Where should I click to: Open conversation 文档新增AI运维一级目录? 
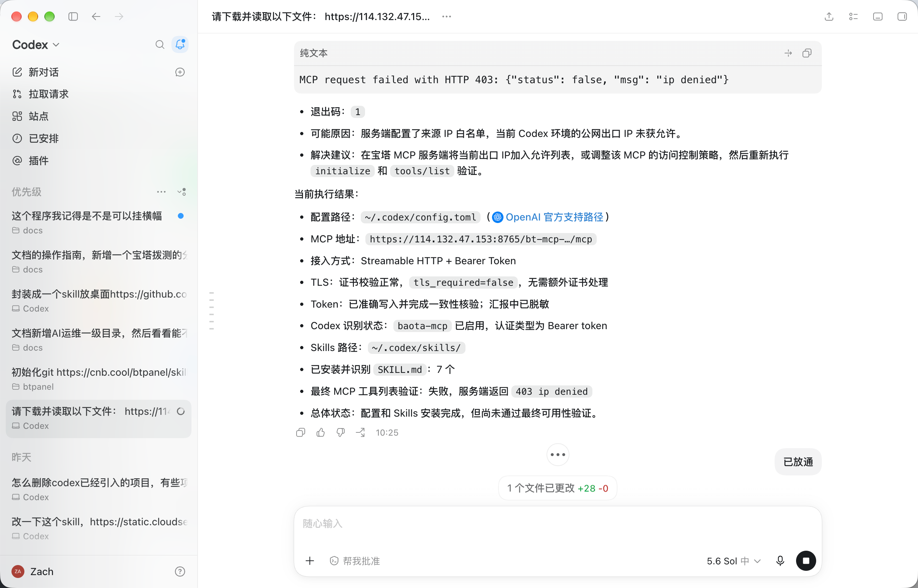click(98, 340)
